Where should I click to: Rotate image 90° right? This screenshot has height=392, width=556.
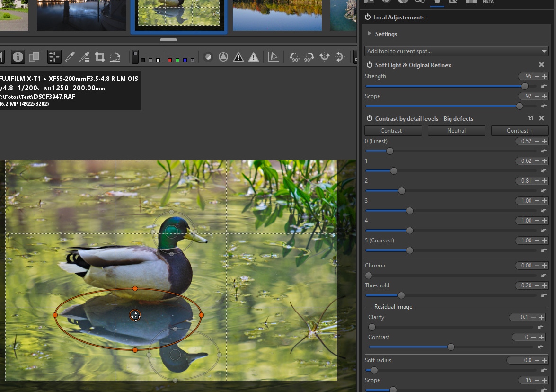pos(309,57)
